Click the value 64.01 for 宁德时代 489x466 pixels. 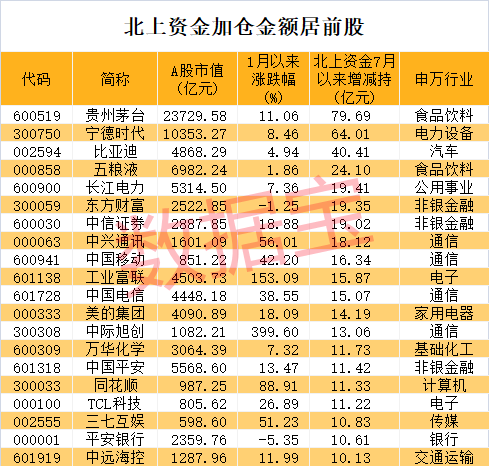coord(351,134)
